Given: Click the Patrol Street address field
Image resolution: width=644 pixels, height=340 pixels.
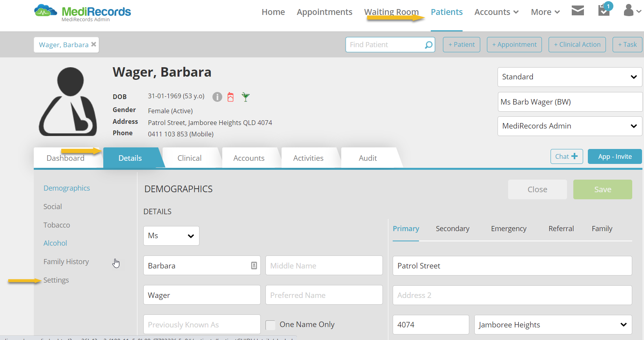Looking at the screenshot, I should click(512, 266).
